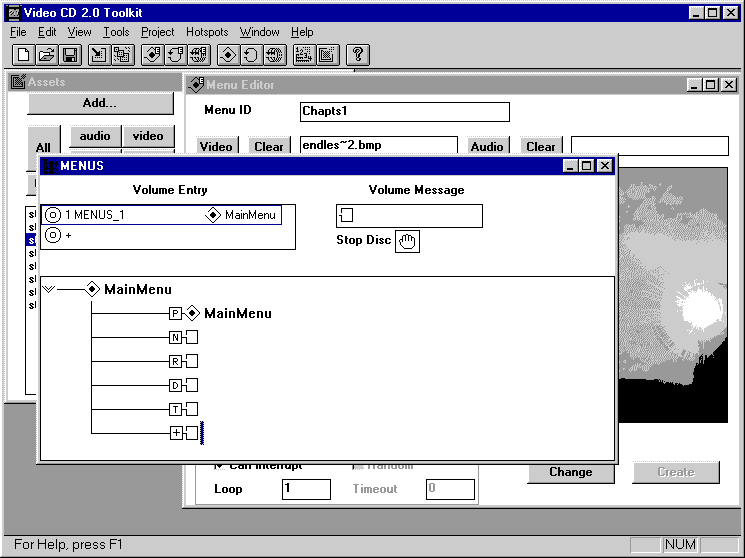
Task: Open the playlist editor icon (loop with E)
Action: (x=176, y=55)
